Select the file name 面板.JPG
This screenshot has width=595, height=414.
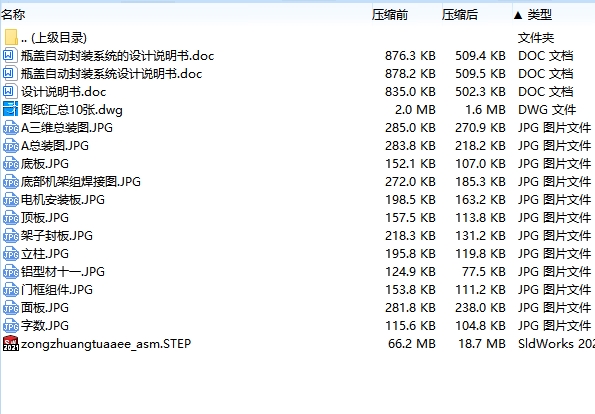[x=45, y=308]
